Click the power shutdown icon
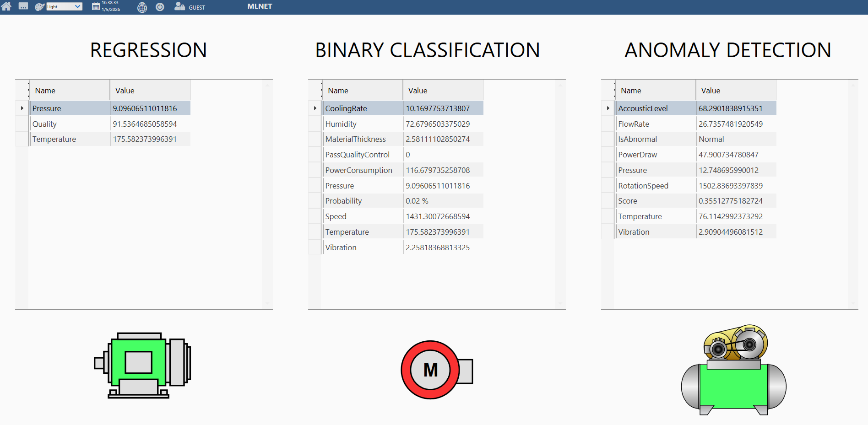This screenshot has width=868, height=425. click(x=160, y=7)
